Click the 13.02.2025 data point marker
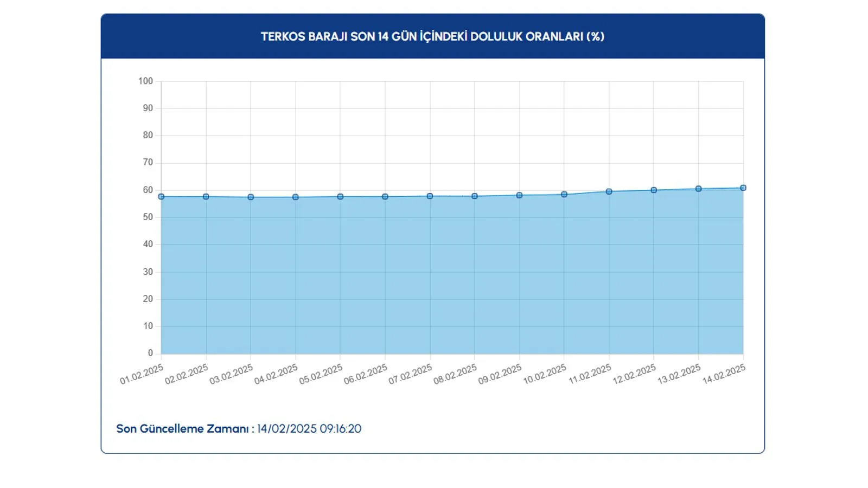868x488 pixels. click(x=698, y=189)
